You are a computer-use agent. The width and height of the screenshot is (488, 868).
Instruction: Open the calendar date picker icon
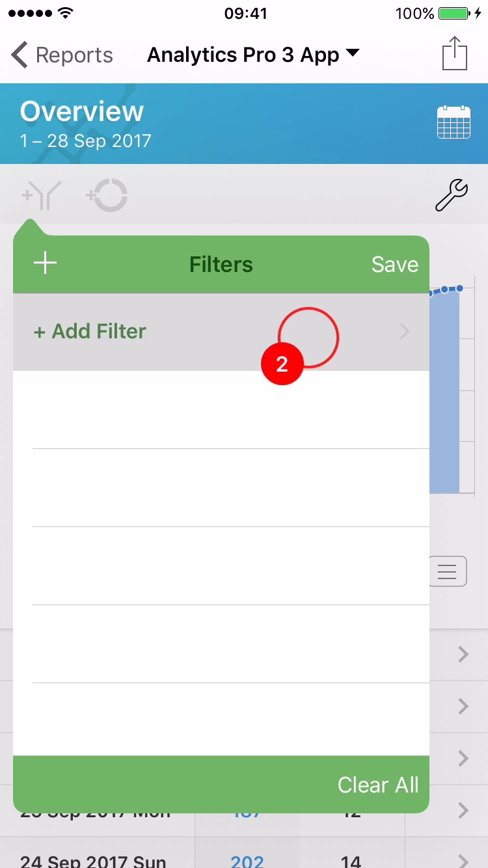pyautogui.click(x=454, y=122)
